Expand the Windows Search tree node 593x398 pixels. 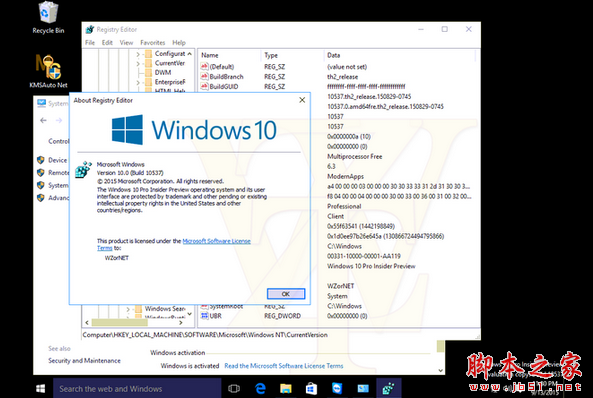click(x=128, y=309)
